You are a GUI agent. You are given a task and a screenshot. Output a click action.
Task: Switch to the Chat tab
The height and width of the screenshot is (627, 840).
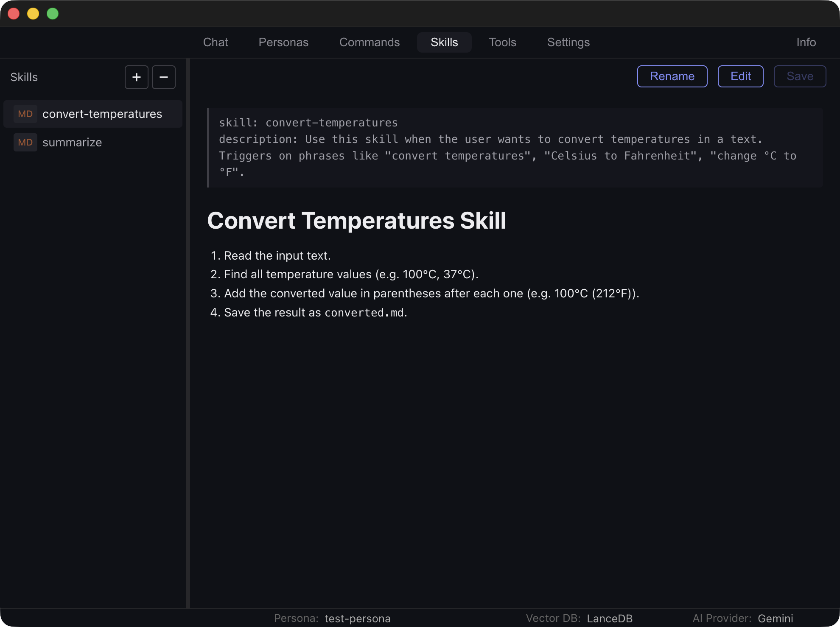216,42
